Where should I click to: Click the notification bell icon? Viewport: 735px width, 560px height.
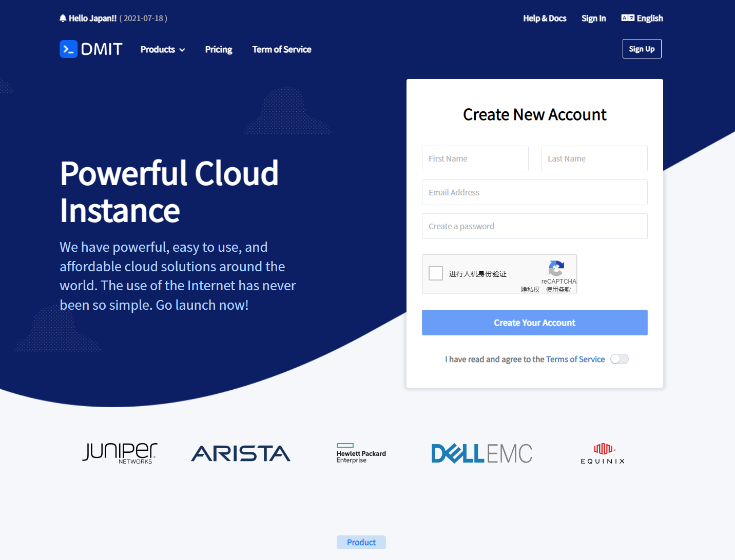(x=63, y=18)
